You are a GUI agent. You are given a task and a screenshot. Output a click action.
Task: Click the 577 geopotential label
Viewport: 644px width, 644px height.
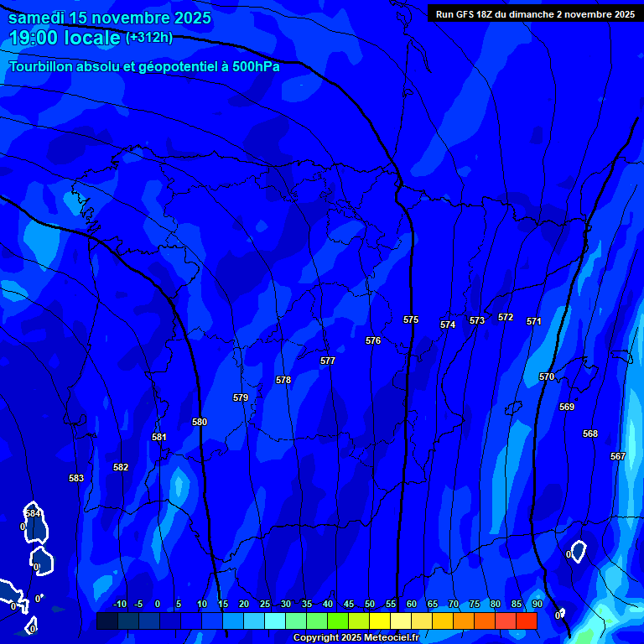328,361
